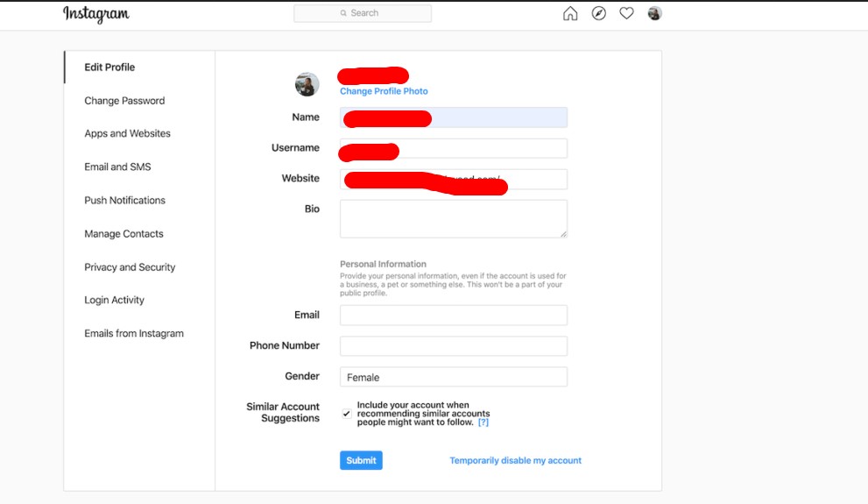Screen dimensions: 868x504
Task: Go to the Home feed icon
Action: [570, 13]
